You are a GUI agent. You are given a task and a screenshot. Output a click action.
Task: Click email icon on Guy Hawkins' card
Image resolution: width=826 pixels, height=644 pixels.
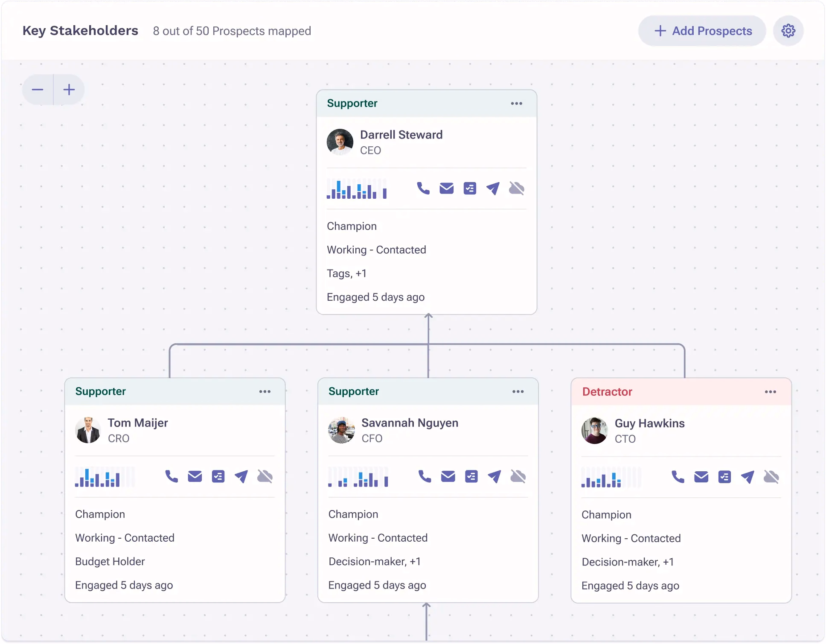tap(701, 477)
